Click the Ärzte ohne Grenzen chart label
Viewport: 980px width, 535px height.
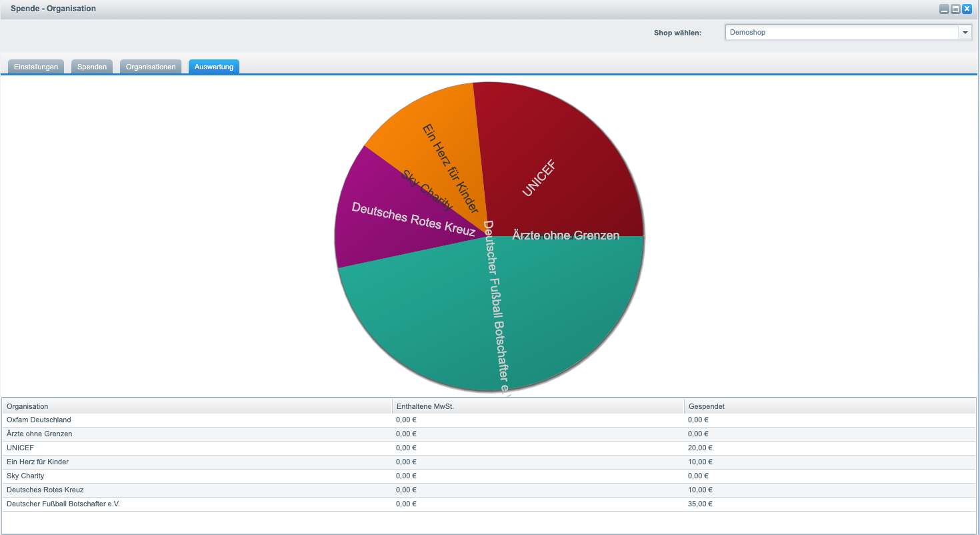566,235
